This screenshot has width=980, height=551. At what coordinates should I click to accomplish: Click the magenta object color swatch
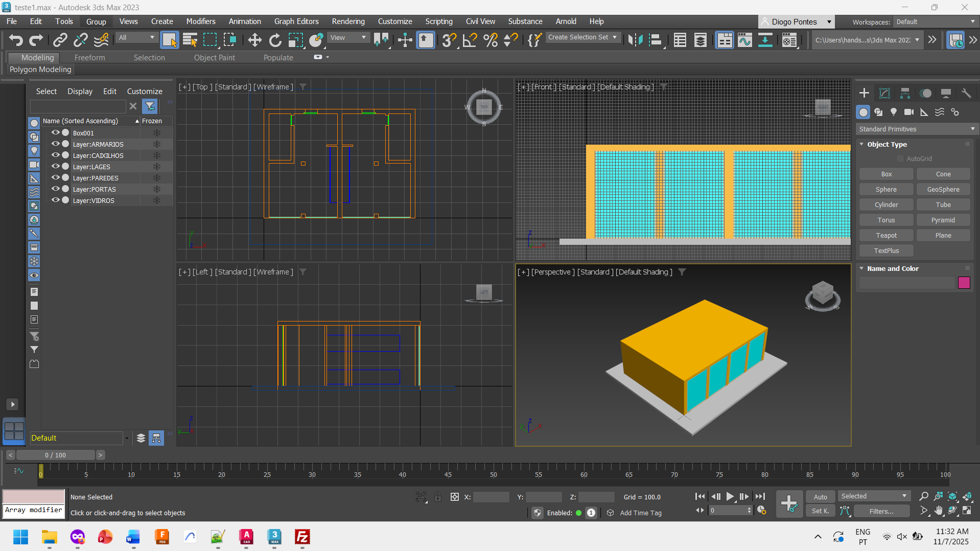click(964, 283)
